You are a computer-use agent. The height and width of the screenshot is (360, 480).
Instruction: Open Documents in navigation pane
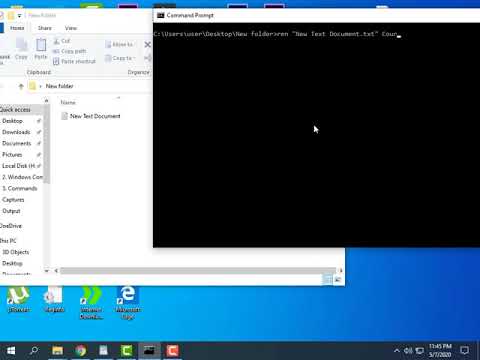coord(16,144)
